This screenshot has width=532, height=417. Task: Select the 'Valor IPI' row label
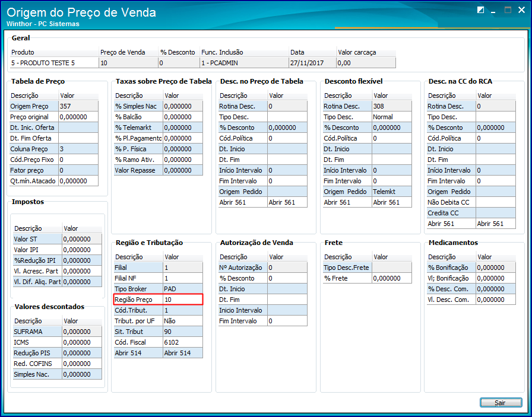(x=37, y=250)
